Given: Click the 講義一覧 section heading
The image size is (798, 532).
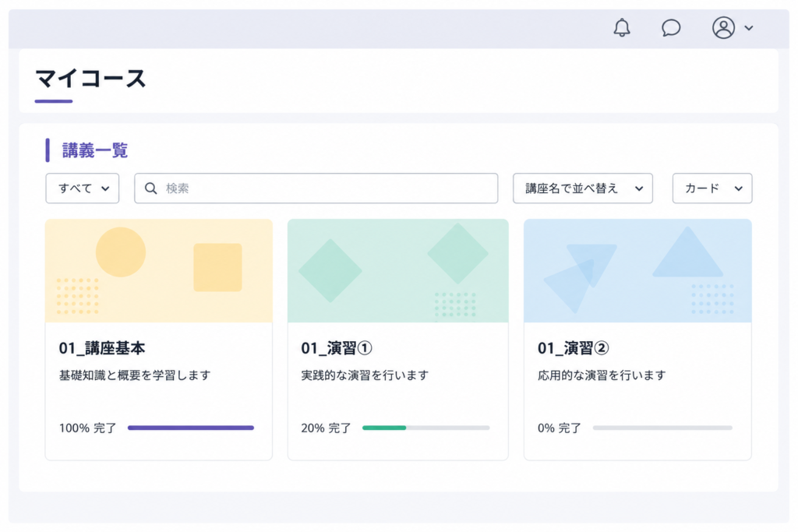Looking at the screenshot, I should tap(94, 150).
